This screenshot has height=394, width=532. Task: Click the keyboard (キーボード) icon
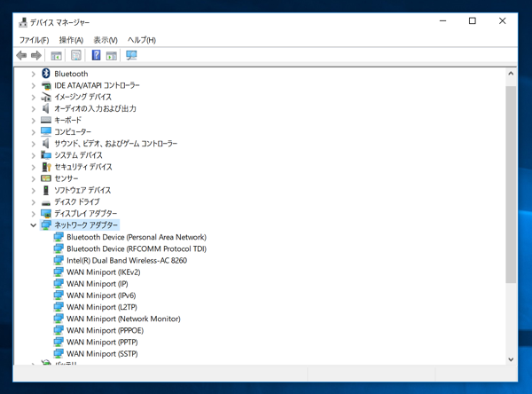coord(46,120)
